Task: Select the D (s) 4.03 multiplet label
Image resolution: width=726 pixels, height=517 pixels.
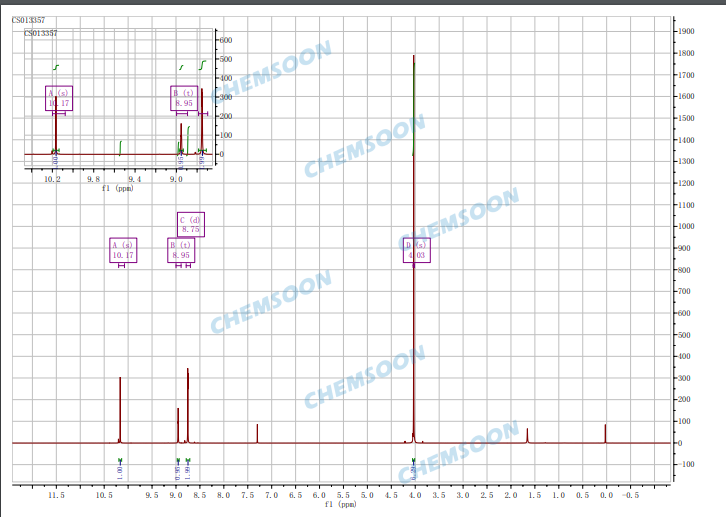Action: point(416,250)
